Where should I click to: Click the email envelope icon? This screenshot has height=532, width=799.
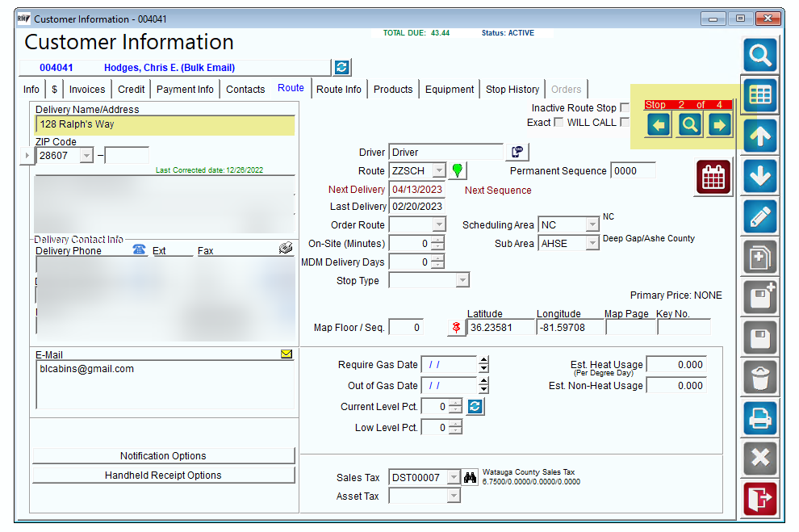287,354
